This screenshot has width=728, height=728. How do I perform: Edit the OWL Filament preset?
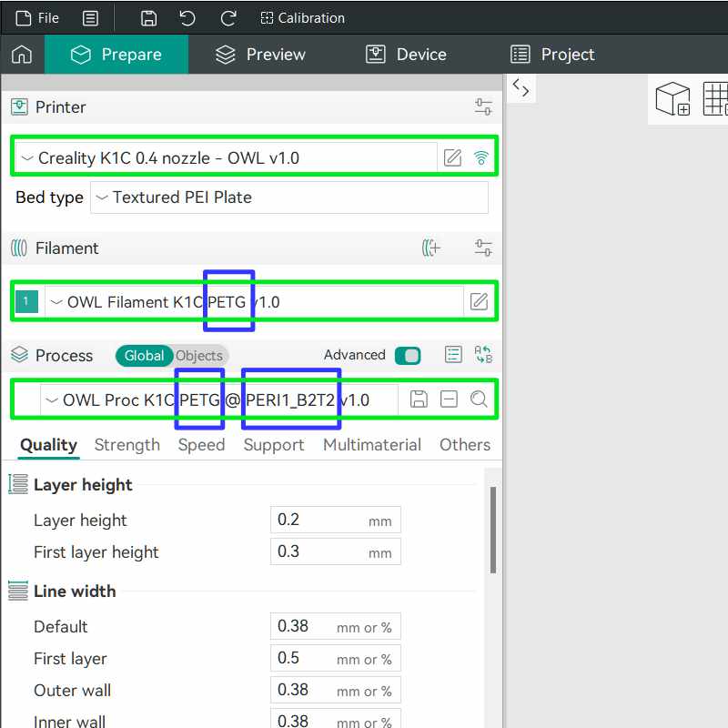point(479,302)
